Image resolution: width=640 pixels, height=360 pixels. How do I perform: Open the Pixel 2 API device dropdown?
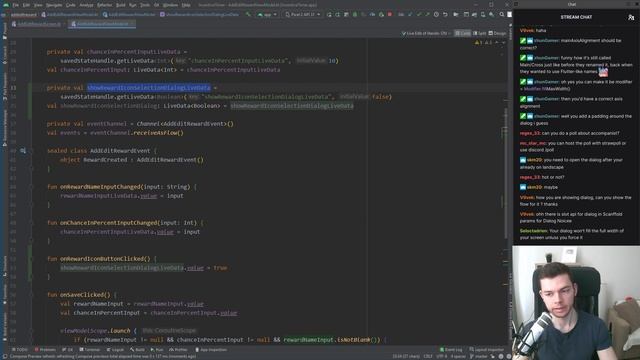tap(302, 14)
